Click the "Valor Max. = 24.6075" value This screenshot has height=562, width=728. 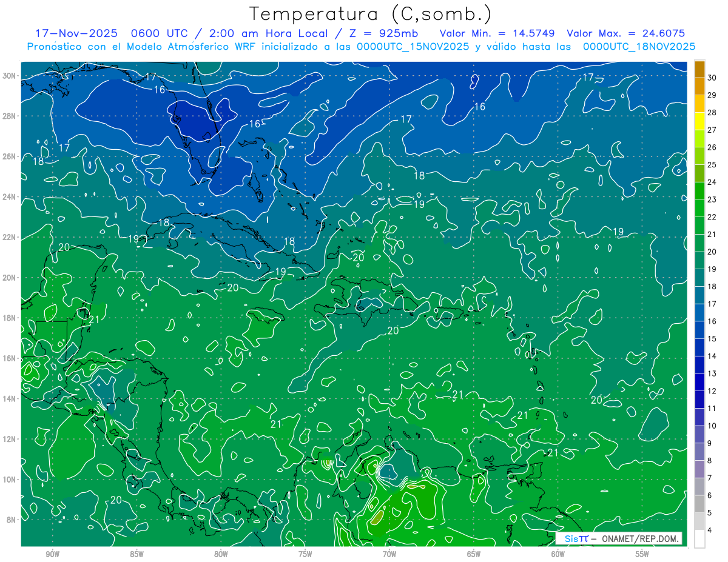[625, 33]
